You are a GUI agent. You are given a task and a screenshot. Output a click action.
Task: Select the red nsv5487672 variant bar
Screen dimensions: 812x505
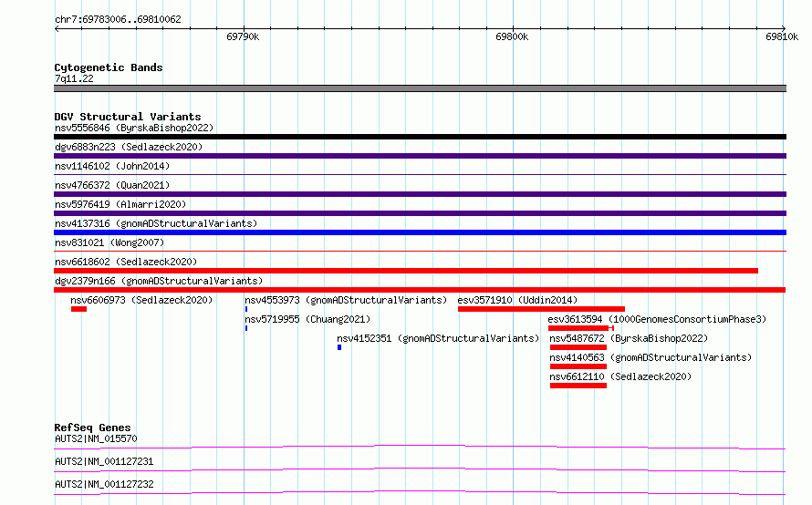[578, 347]
